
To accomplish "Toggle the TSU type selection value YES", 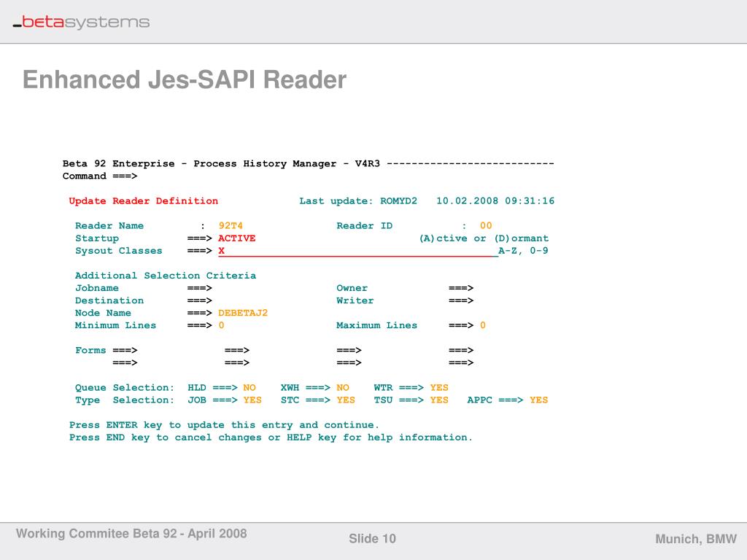I will click(438, 400).
